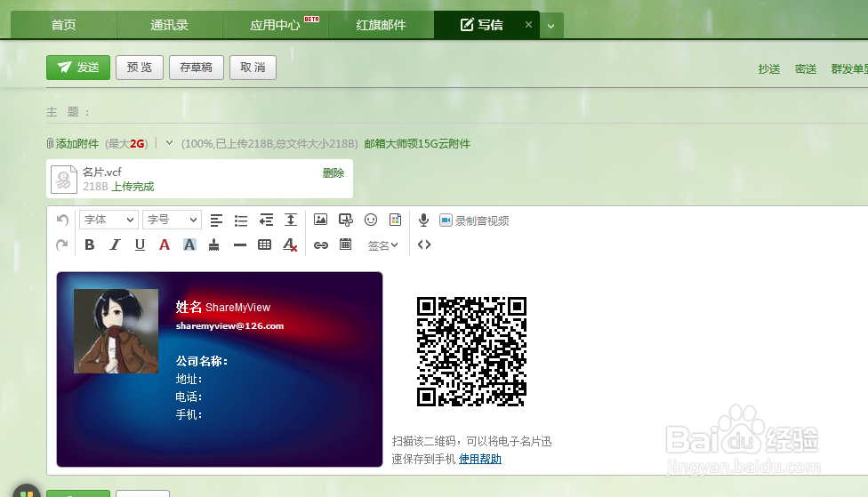The width and height of the screenshot is (868, 497).
Task: Click the QR code image
Action: (471, 351)
